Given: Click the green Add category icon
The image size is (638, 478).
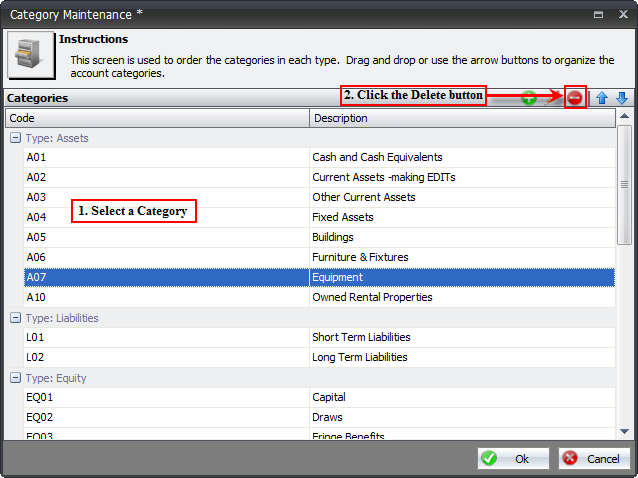Looking at the screenshot, I should coord(528,98).
